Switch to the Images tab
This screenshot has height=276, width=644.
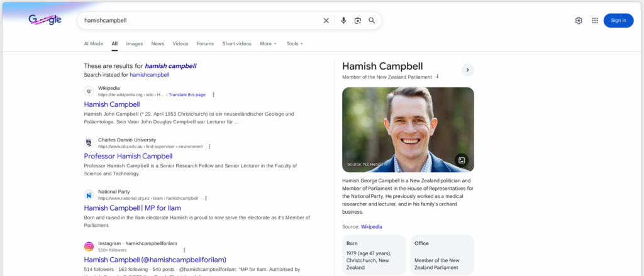(135, 44)
